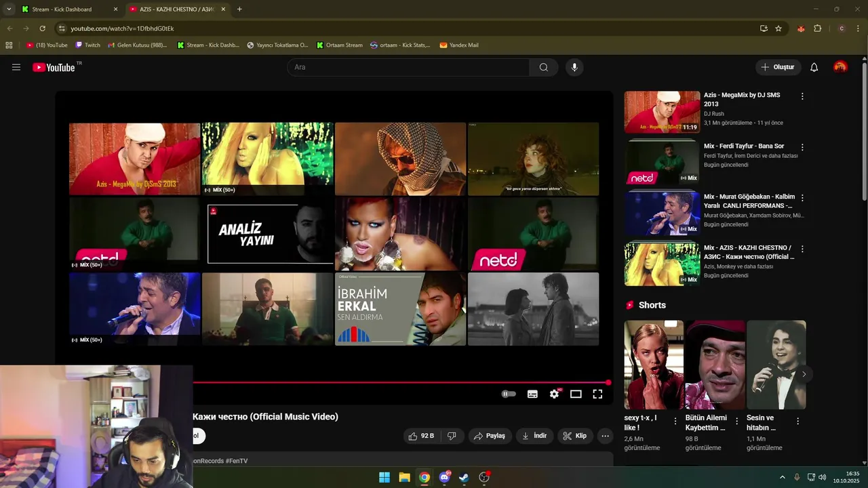Image resolution: width=868 pixels, height=488 pixels.
Task: Open the 'Sesin ve hitabın' short
Action: pyautogui.click(x=776, y=365)
